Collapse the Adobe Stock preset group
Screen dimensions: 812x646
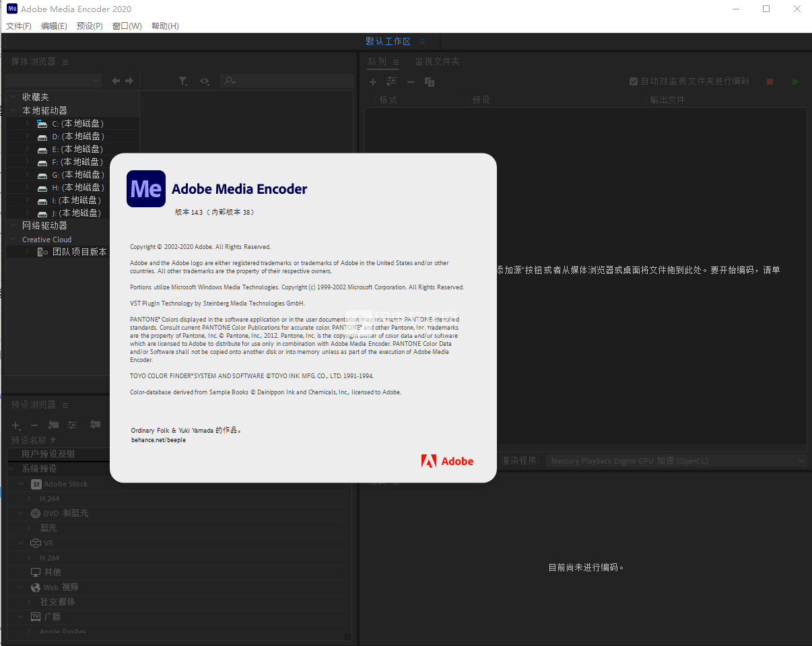pos(20,484)
